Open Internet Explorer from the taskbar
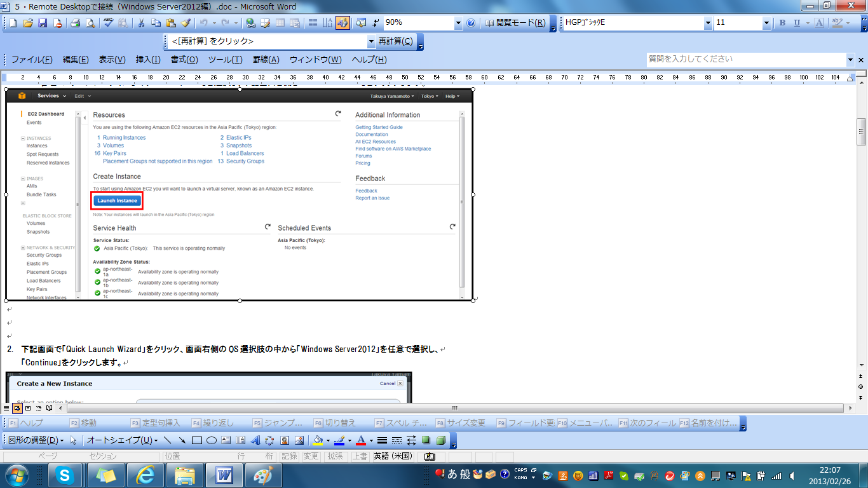868x488 pixels. tap(145, 475)
